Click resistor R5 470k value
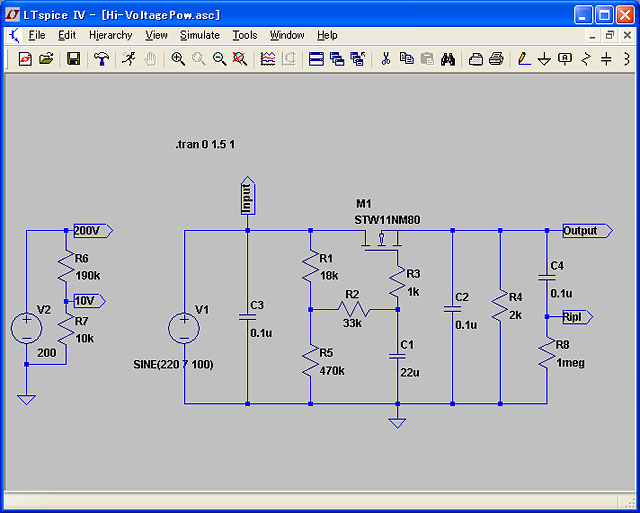The image size is (640, 513). pos(331,371)
